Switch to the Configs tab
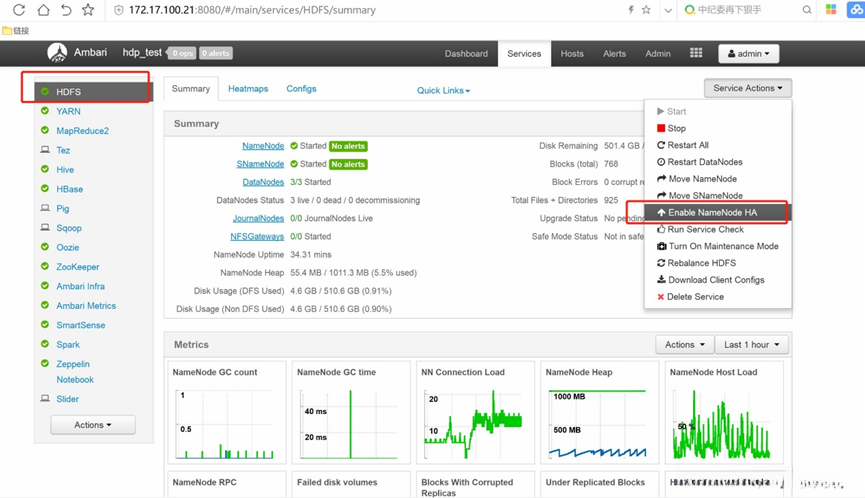The height and width of the screenshot is (498, 865). click(301, 89)
